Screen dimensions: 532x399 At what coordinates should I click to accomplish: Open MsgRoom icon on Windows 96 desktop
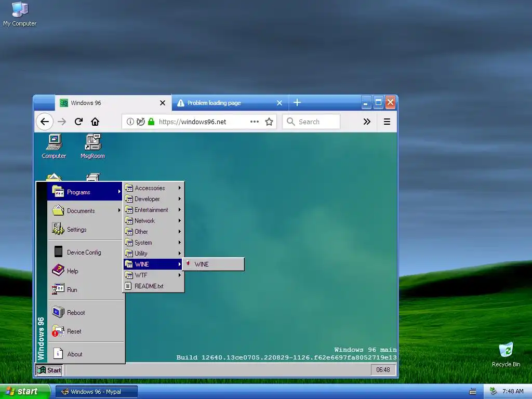click(x=92, y=146)
